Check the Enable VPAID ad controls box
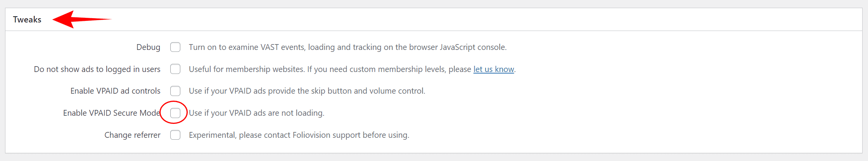Screen dimensions: 868x161 [175, 91]
